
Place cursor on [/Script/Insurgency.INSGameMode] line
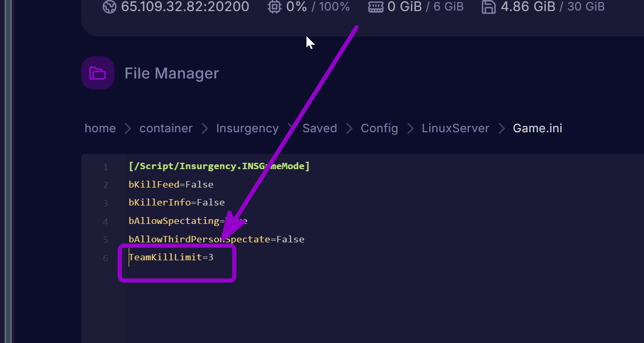pos(219,166)
